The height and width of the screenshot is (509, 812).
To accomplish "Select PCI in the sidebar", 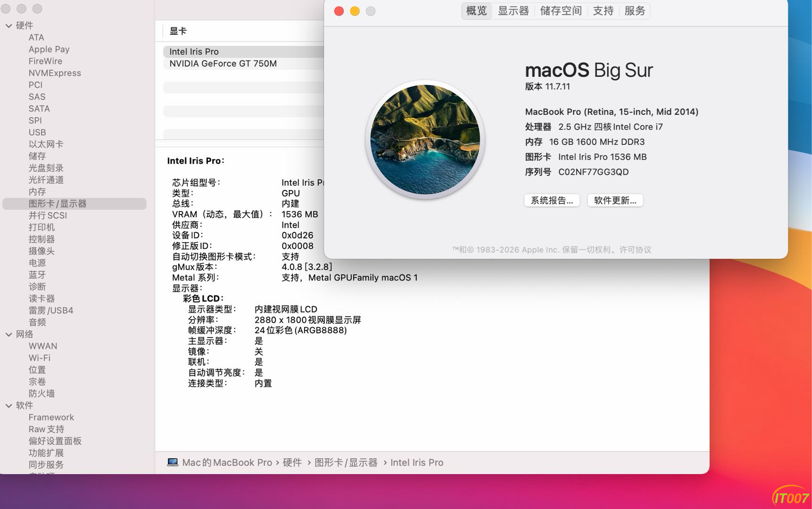I will (35, 85).
